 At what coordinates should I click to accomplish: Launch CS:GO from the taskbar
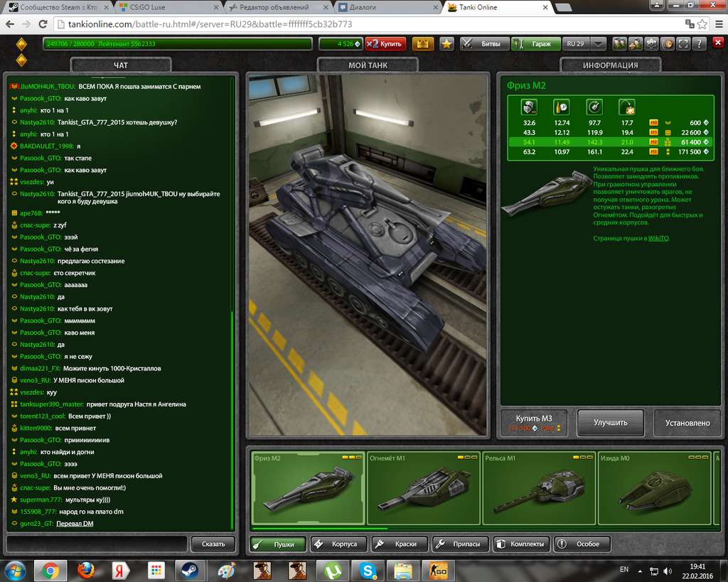(x=439, y=571)
